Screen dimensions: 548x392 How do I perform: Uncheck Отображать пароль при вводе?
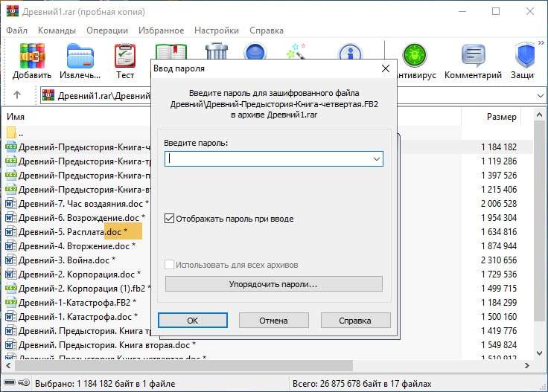pyautogui.click(x=169, y=219)
